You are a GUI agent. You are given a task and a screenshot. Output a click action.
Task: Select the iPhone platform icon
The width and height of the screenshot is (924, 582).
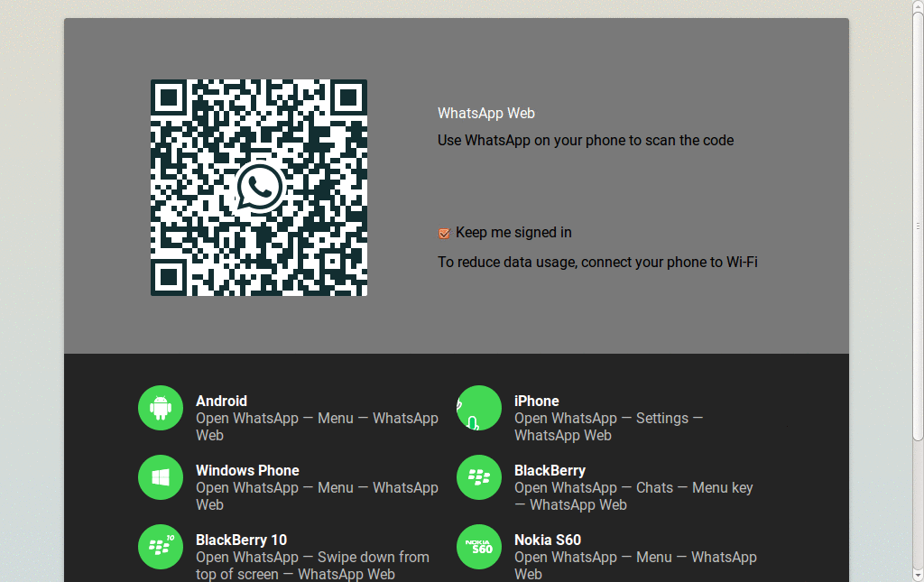pos(478,407)
